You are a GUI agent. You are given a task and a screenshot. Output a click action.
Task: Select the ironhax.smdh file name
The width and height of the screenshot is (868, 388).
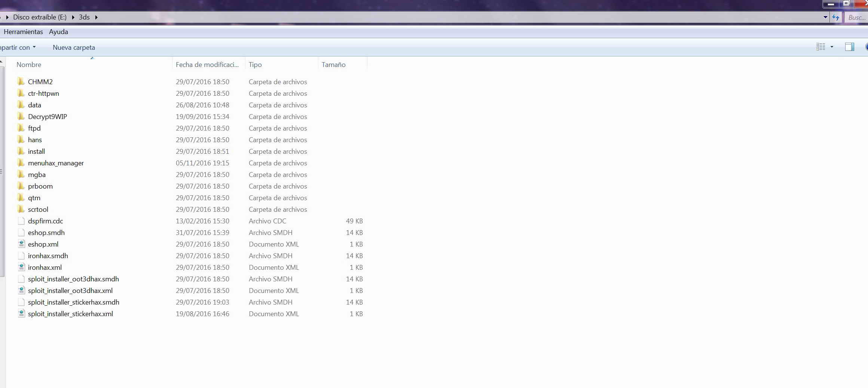pos(48,256)
